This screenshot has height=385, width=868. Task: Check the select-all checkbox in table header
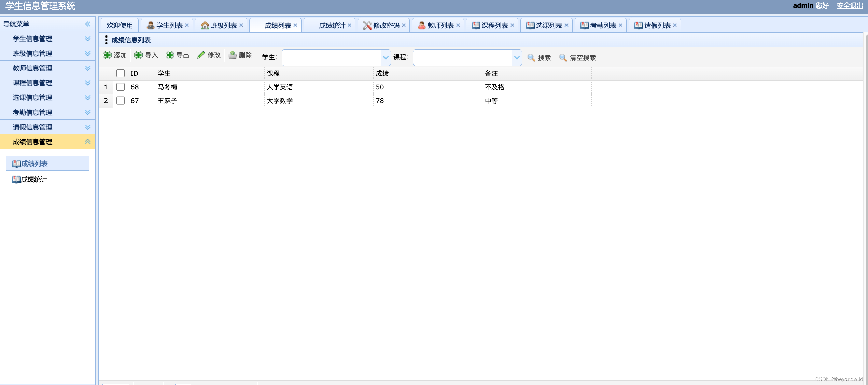pyautogui.click(x=120, y=73)
